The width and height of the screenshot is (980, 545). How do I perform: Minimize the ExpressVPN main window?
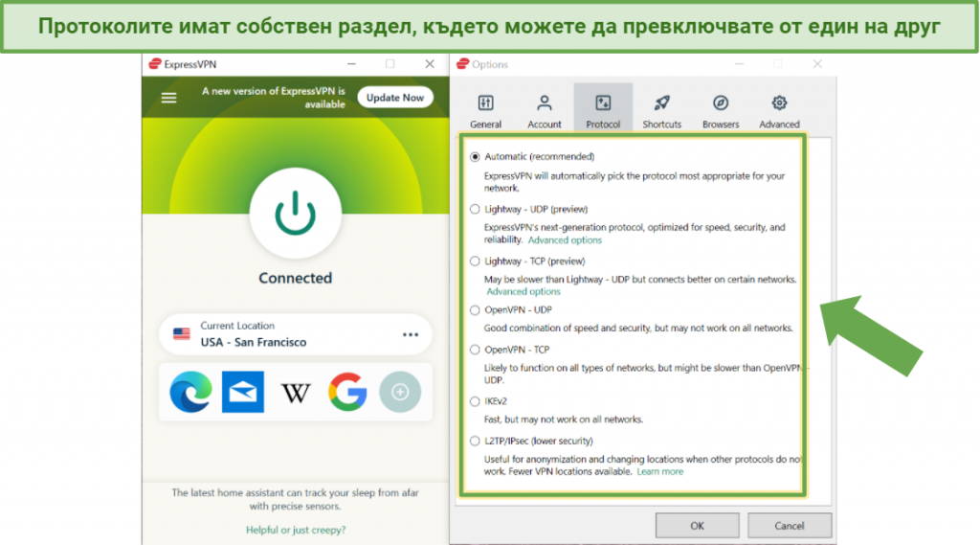tap(352, 64)
